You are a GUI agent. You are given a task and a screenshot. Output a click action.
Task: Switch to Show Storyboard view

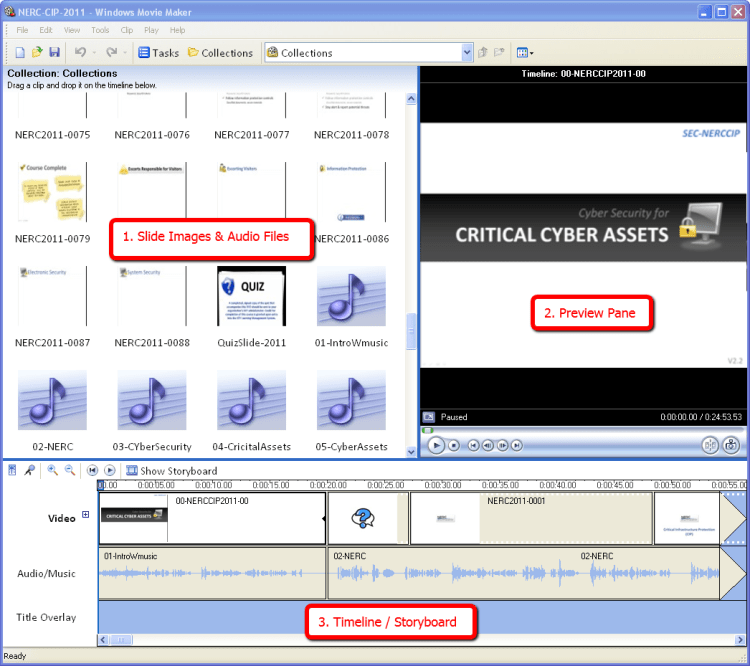coord(171,471)
